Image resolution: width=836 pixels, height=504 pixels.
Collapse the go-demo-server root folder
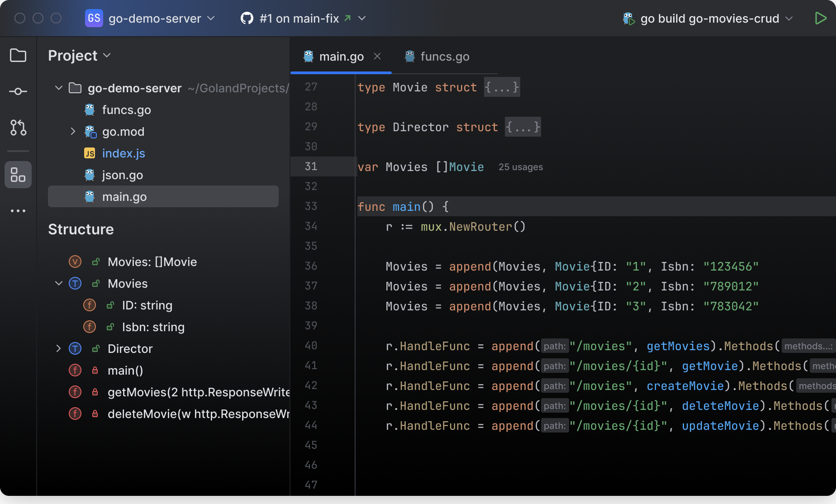click(x=59, y=88)
